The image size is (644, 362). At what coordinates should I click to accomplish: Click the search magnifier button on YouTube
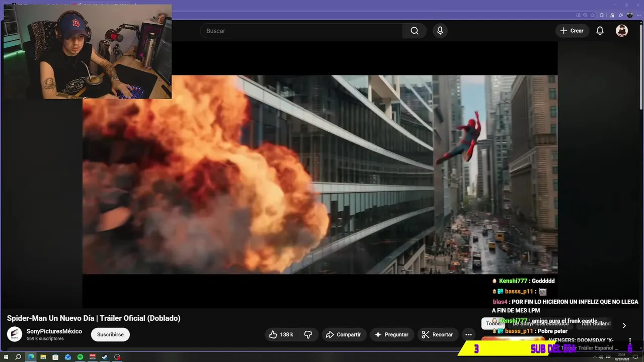tap(415, 31)
